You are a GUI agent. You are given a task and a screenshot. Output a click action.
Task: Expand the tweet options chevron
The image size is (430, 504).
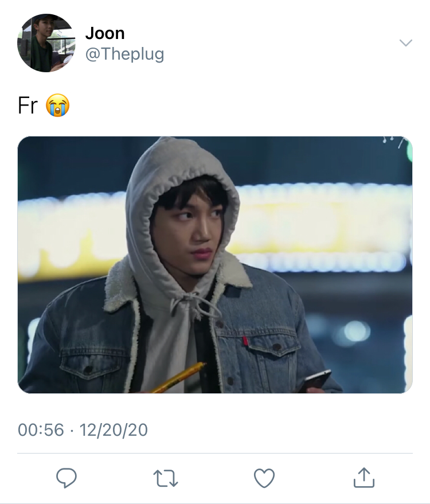click(x=405, y=43)
